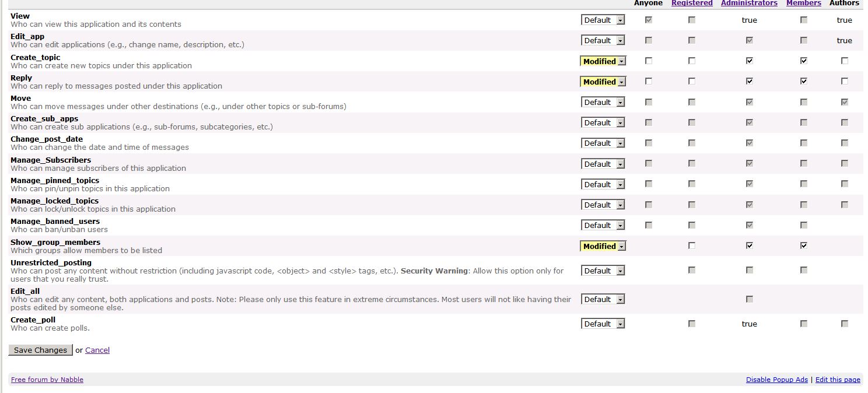Enable Create_topic checkbox for Authors
868x393 pixels.
pyautogui.click(x=845, y=61)
